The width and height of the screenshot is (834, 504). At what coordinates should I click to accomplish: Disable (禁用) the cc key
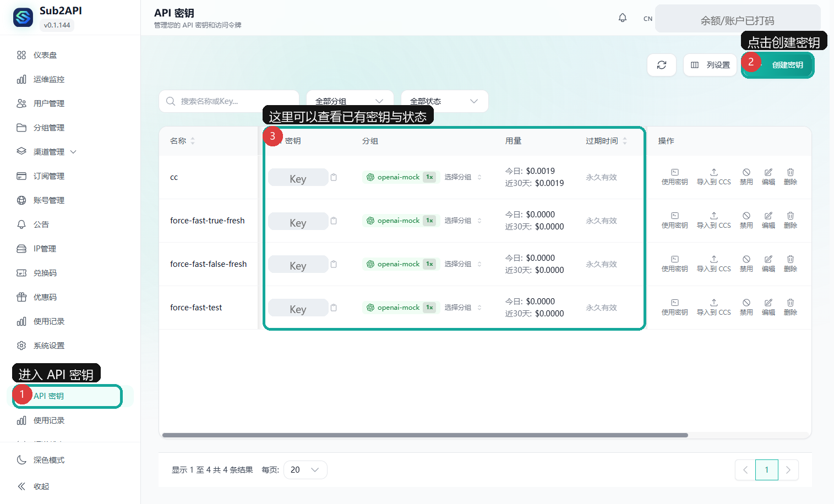[x=746, y=177]
